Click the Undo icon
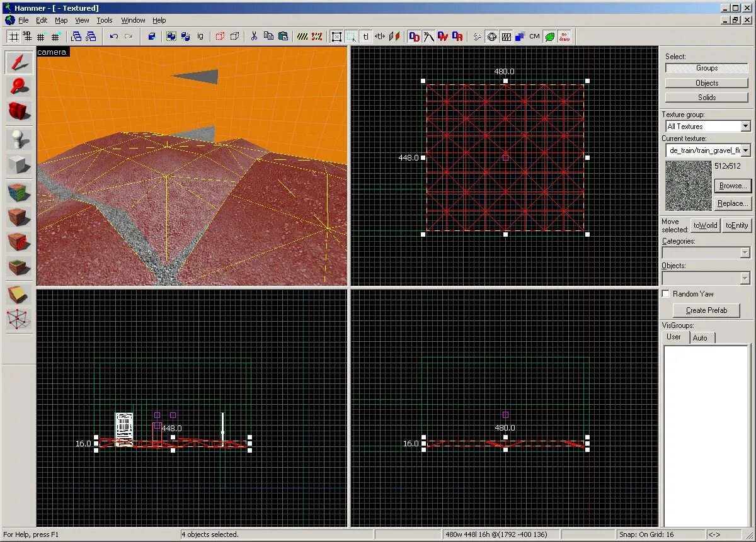Viewport: 756px width, 542px height. point(113,37)
